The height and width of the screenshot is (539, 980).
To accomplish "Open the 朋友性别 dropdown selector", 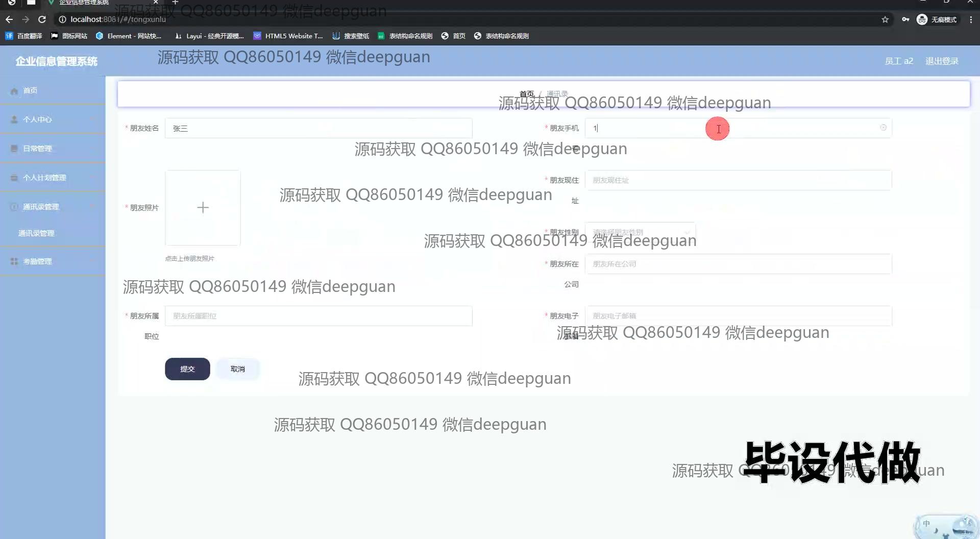I will 640,232.
